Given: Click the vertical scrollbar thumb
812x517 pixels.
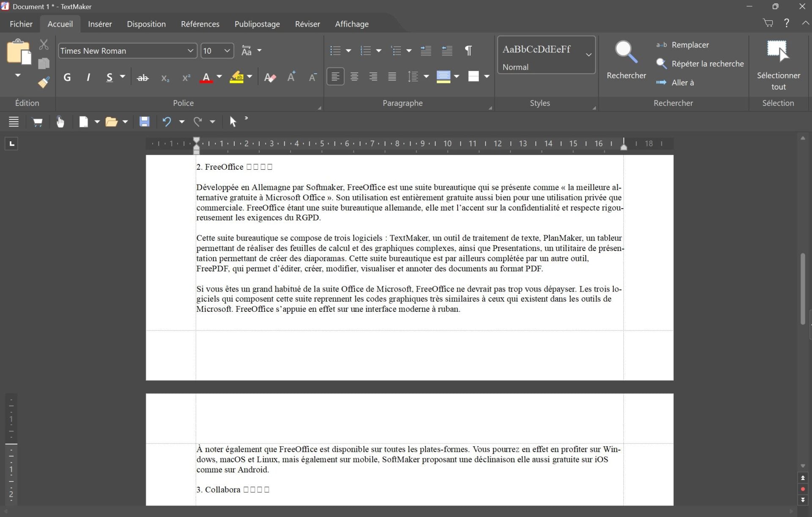Looking at the screenshot, I should 803,289.
